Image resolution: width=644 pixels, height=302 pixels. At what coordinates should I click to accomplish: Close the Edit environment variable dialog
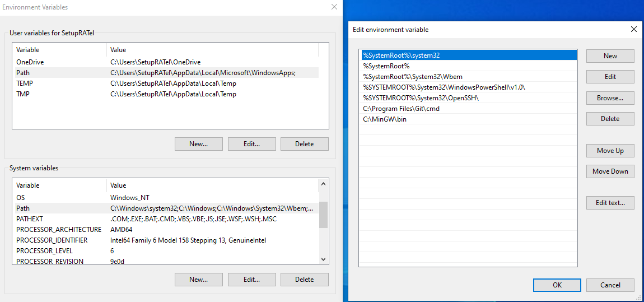(634, 29)
